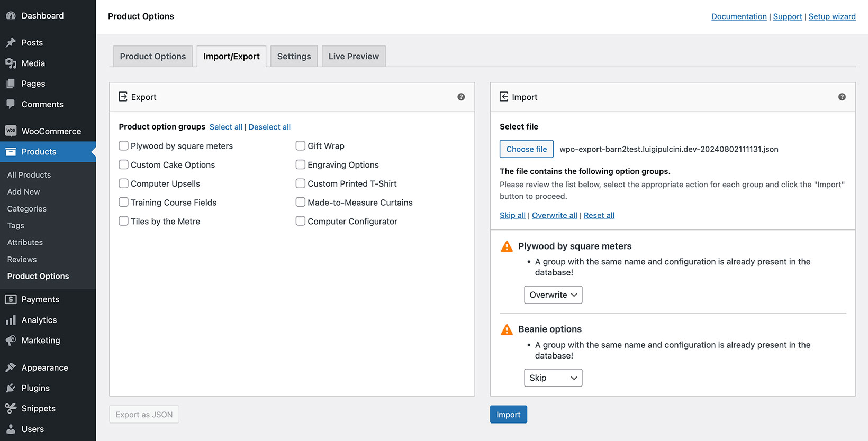Click the Pages icon in sidebar
Viewport: 868px width, 441px height.
coord(11,84)
